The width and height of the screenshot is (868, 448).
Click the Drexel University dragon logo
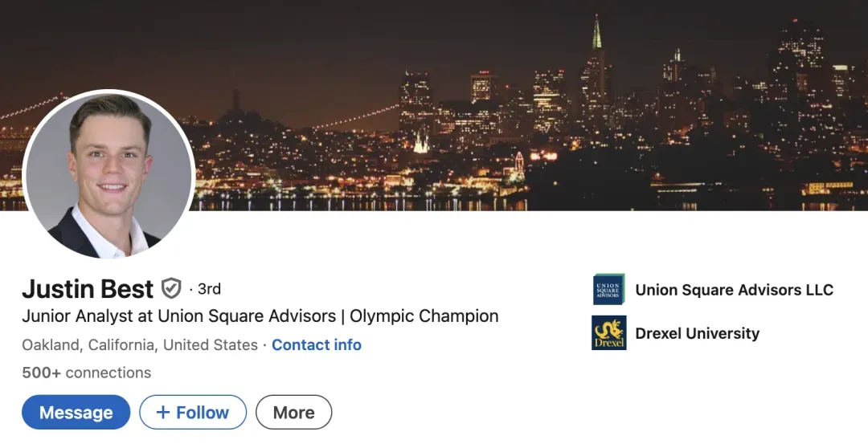(608, 333)
